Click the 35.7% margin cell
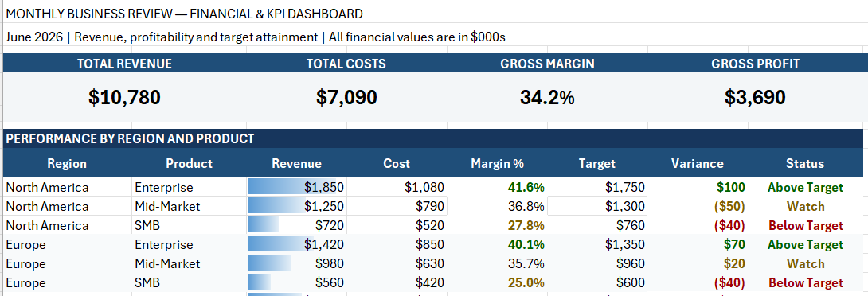The height and width of the screenshot is (296, 868). click(497, 263)
